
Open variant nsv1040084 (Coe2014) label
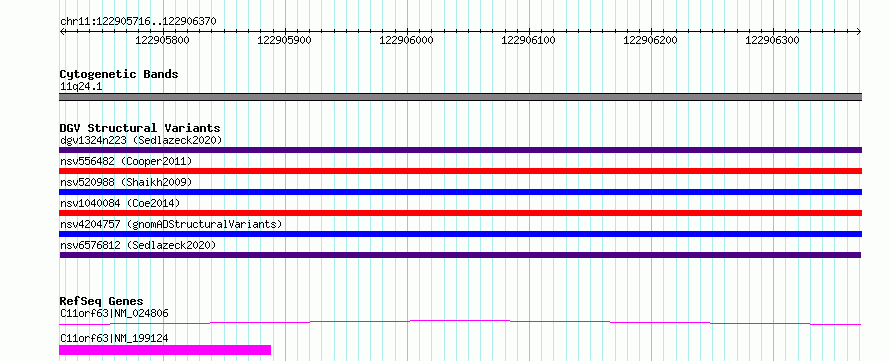[x=120, y=203]
